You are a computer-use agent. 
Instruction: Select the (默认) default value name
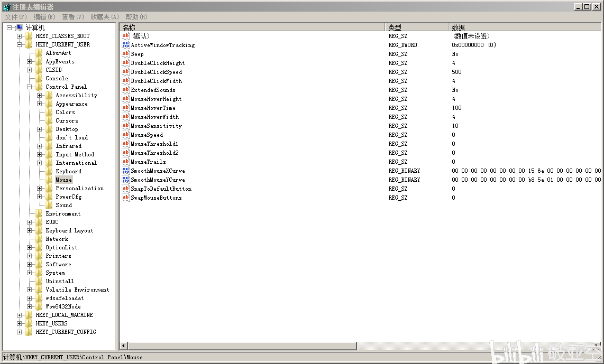tap(141, 36)
